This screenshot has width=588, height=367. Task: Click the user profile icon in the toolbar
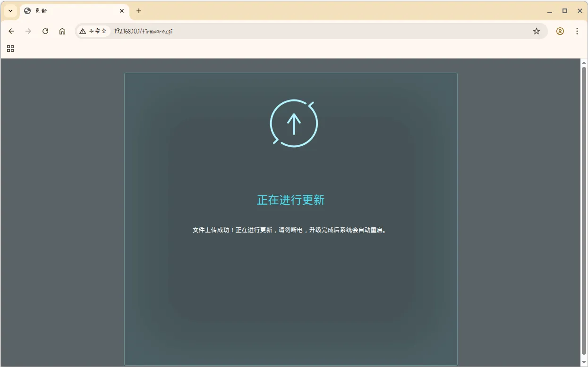click(560, 31)
